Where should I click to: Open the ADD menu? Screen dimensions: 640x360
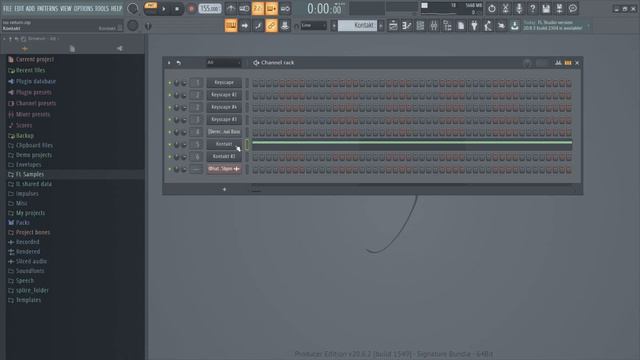pyautogui.click(x=31, y=8)
